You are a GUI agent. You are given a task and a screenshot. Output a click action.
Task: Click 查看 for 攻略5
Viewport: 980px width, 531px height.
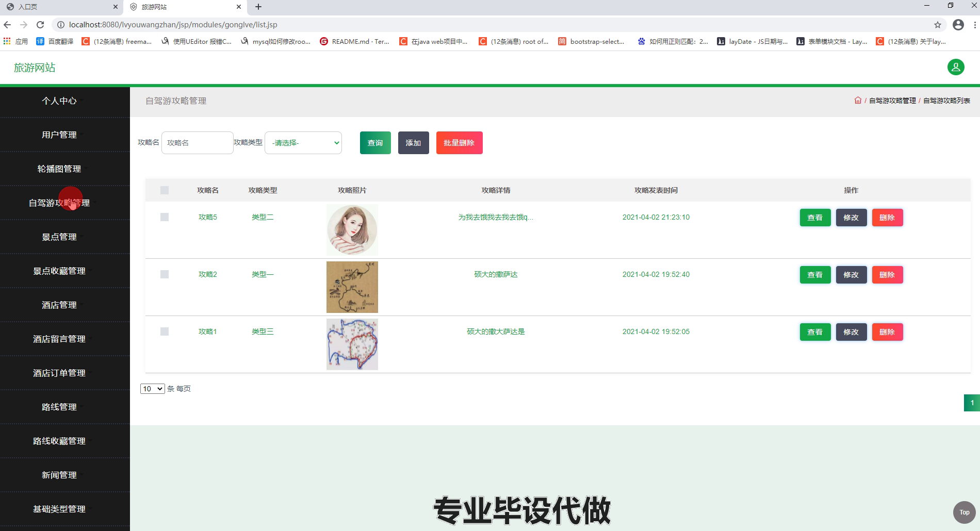[x=815, y=218]
